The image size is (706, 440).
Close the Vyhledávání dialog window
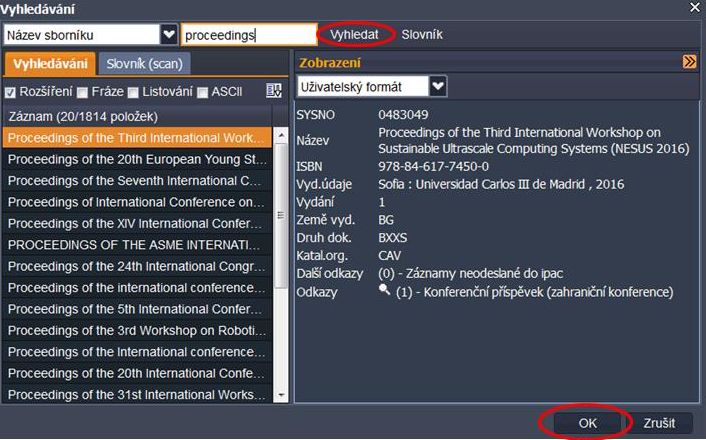click(695, 7)
